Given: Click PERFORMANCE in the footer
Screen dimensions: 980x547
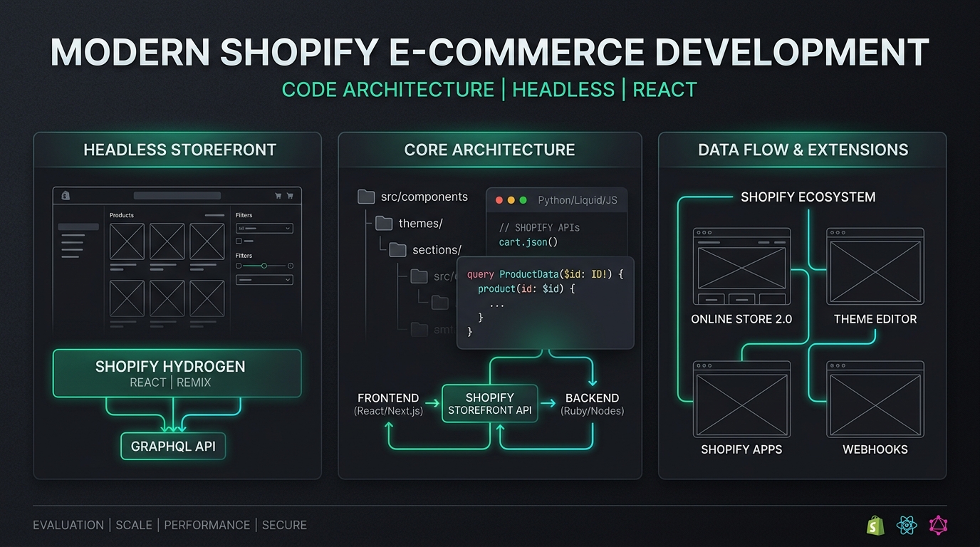Looking at the screenshot, I should click(x=207, y=525).
